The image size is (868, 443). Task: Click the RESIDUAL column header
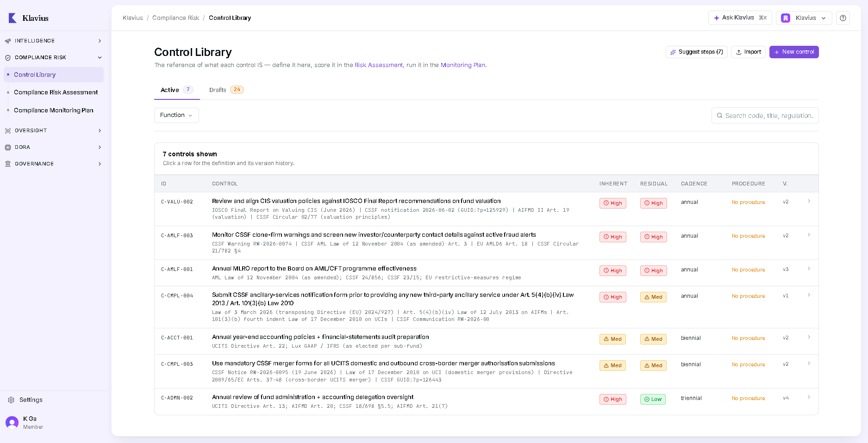point(654,184)
